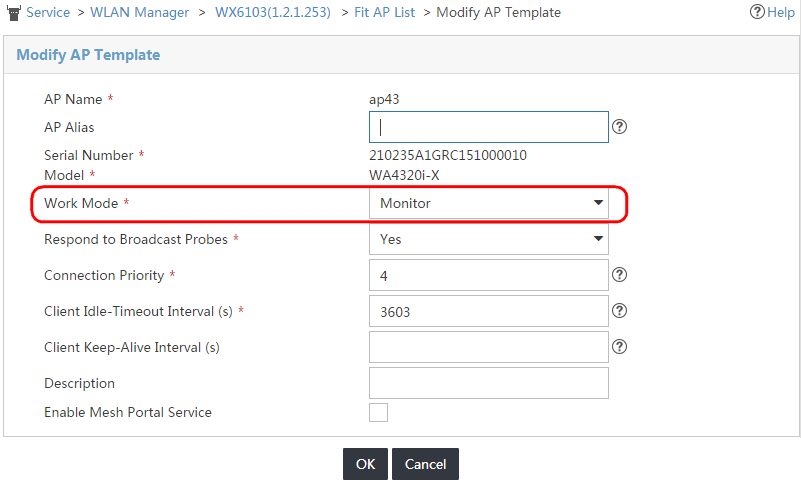Click the Service home icon in breadcrumb

point(14,12)
